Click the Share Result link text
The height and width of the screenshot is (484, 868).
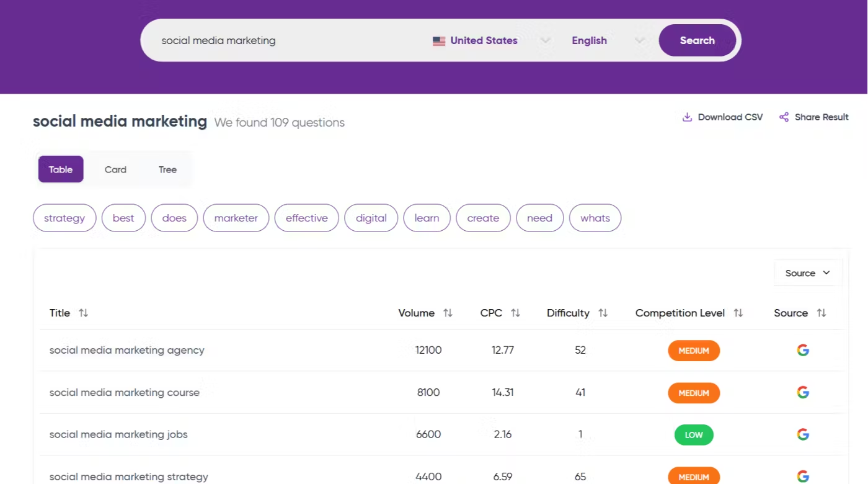[821, 117]
